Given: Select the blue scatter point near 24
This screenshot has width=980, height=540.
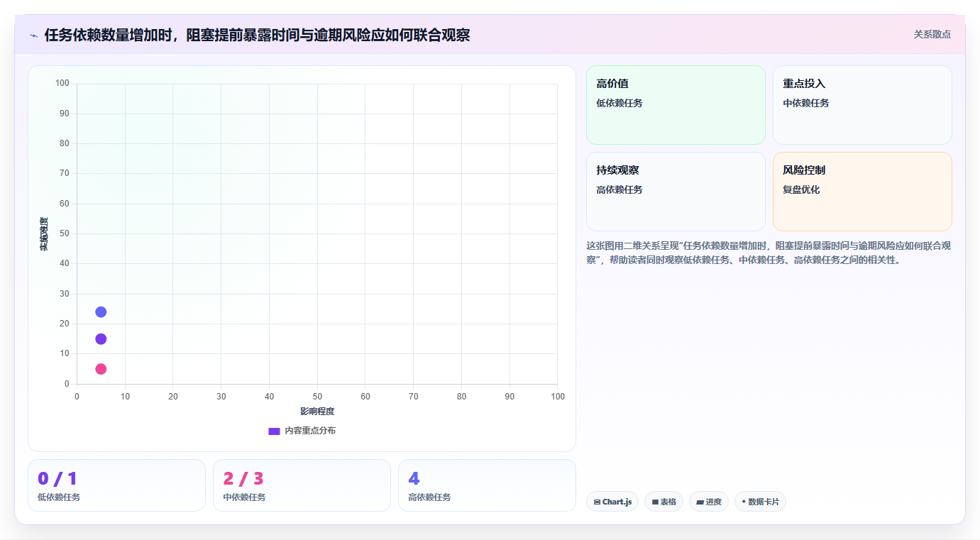Looking at the screenshot, I should coord(101,312).
